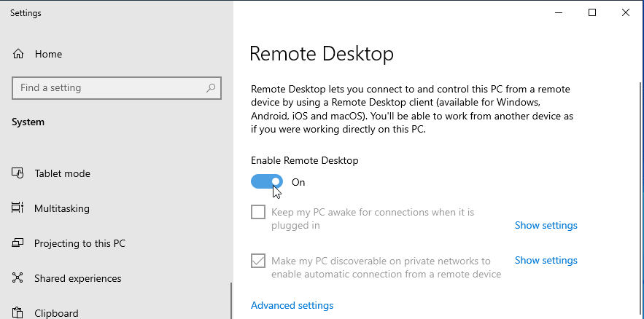
Task: Click the Clipboard icon in the sidebar
Action: (18, 313)
